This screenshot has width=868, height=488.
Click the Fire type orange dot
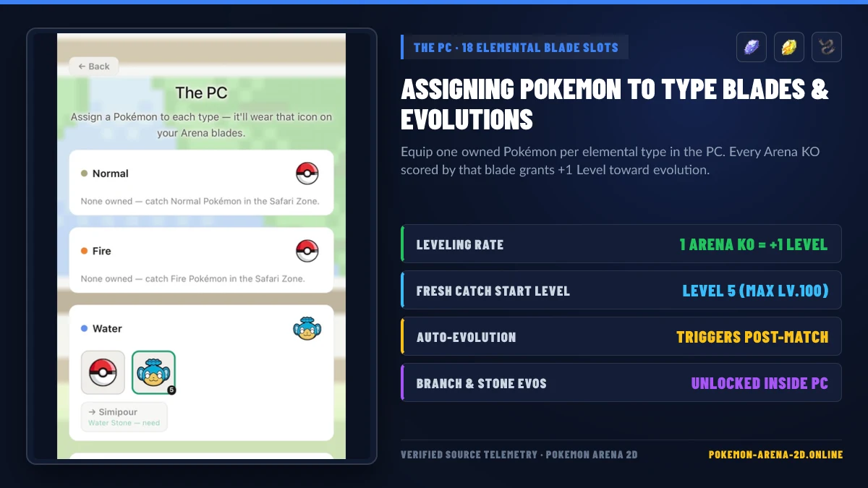(x=84, y=251)
